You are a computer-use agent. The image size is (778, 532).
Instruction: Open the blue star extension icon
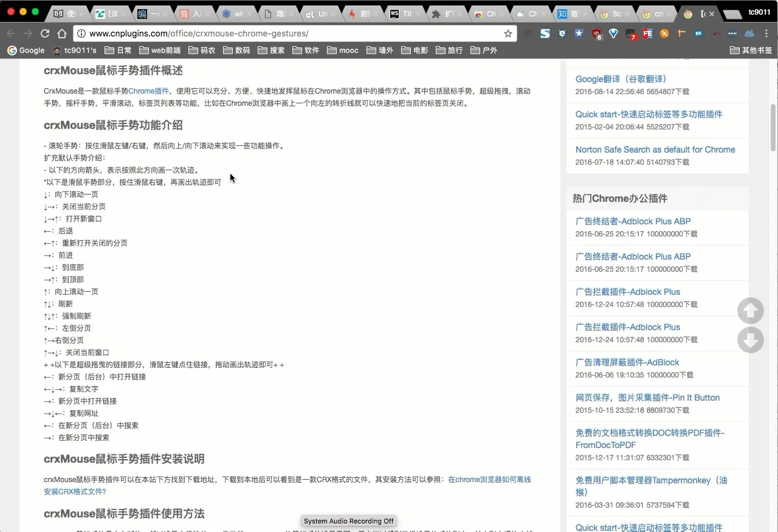[x=579, y=33]
